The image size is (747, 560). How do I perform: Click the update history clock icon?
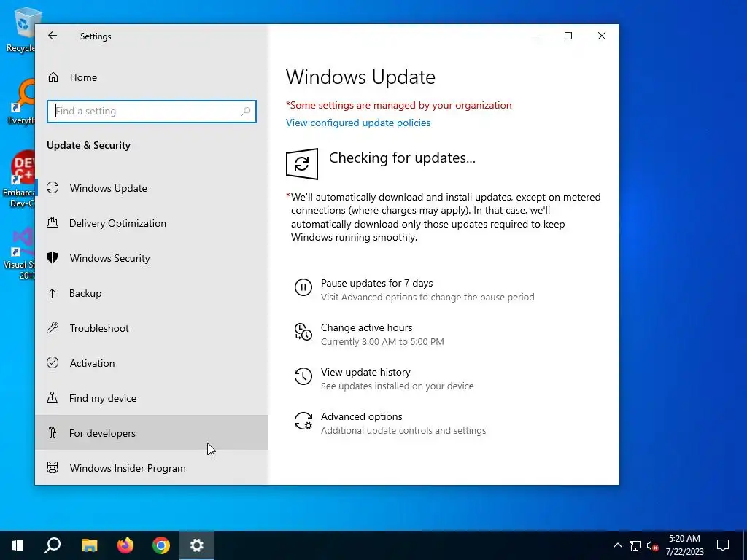[x=303, y=376]
